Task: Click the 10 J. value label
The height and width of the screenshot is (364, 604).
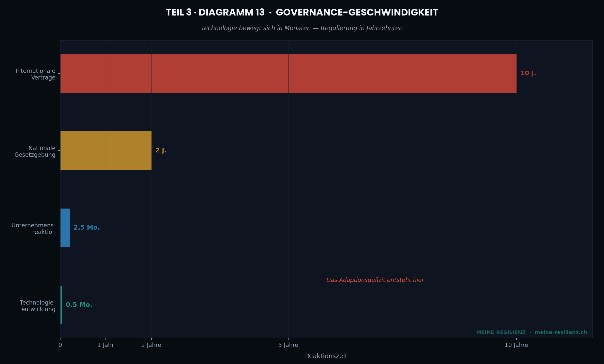Action: coord(527,73)
